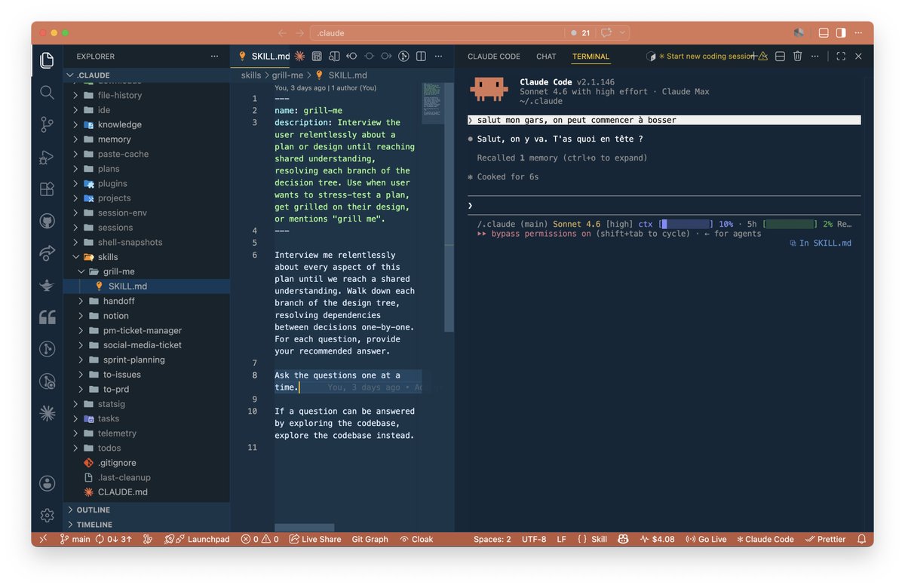Click the errors and warnings counter
This screenshot has width=905, height=588.
[259, 539]
